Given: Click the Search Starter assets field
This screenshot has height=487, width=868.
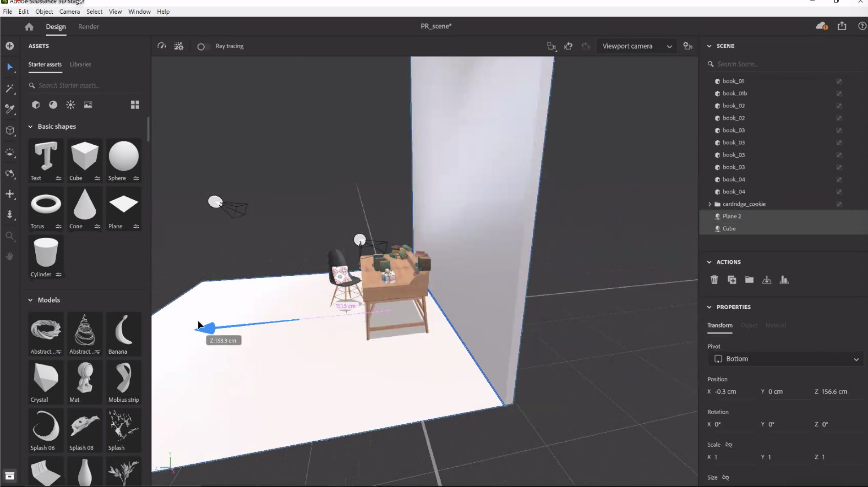Looking at the screenshot, I should 87,85.
